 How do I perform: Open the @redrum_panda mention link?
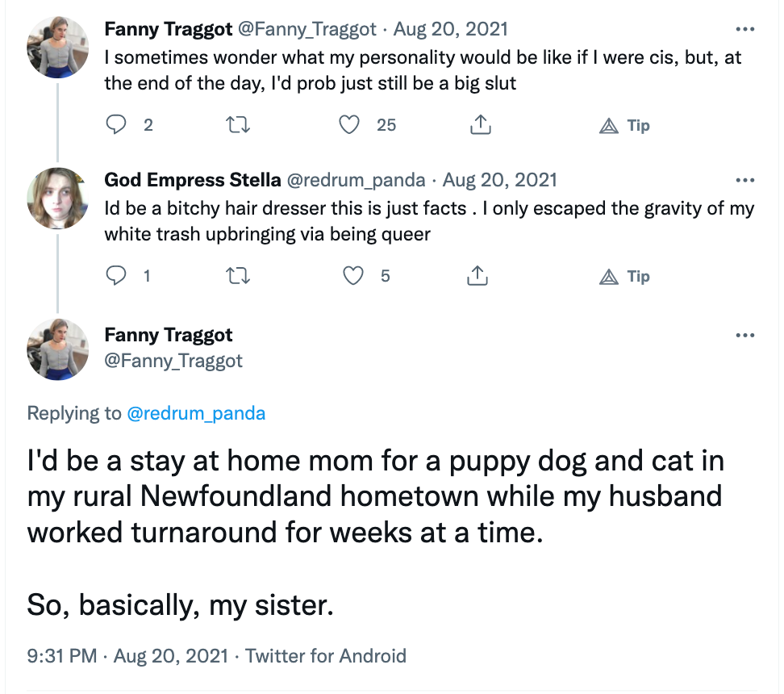pos(196,413)
